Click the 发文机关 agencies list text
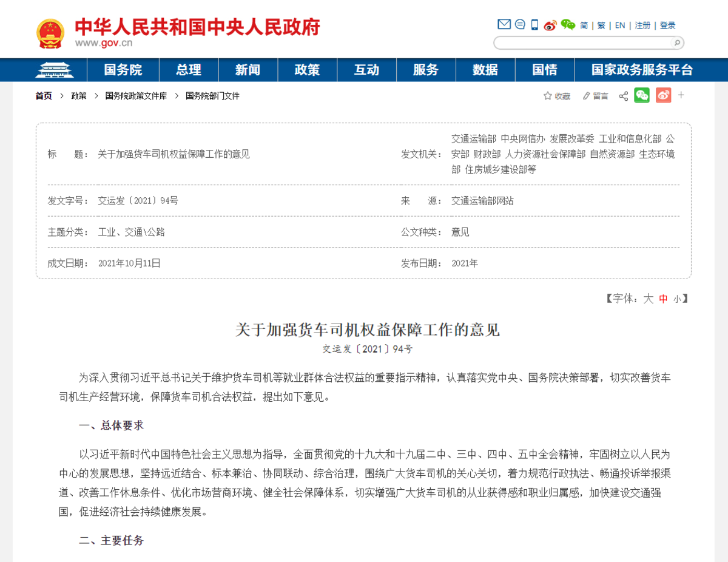728x562 pixels. (x=563, y=154)
